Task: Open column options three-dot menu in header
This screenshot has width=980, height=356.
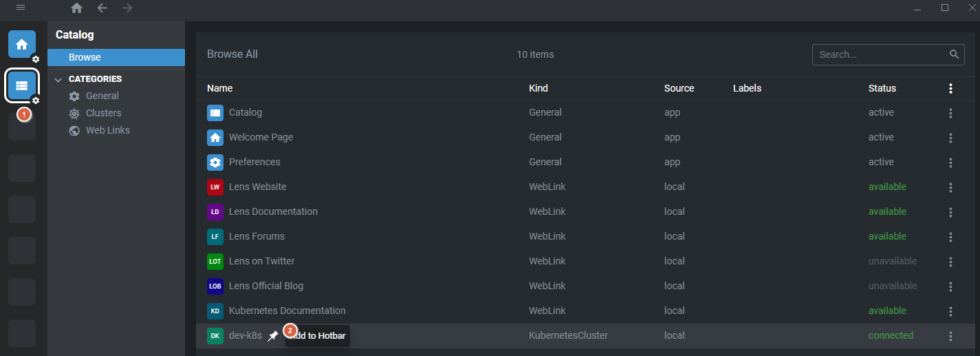Action: click(x=950, y=88)
